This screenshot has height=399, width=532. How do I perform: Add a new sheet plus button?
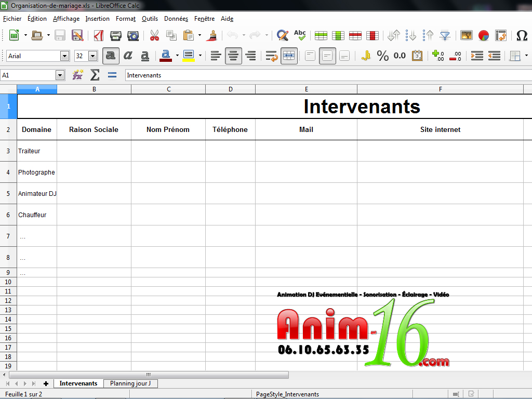pos(46,384)
